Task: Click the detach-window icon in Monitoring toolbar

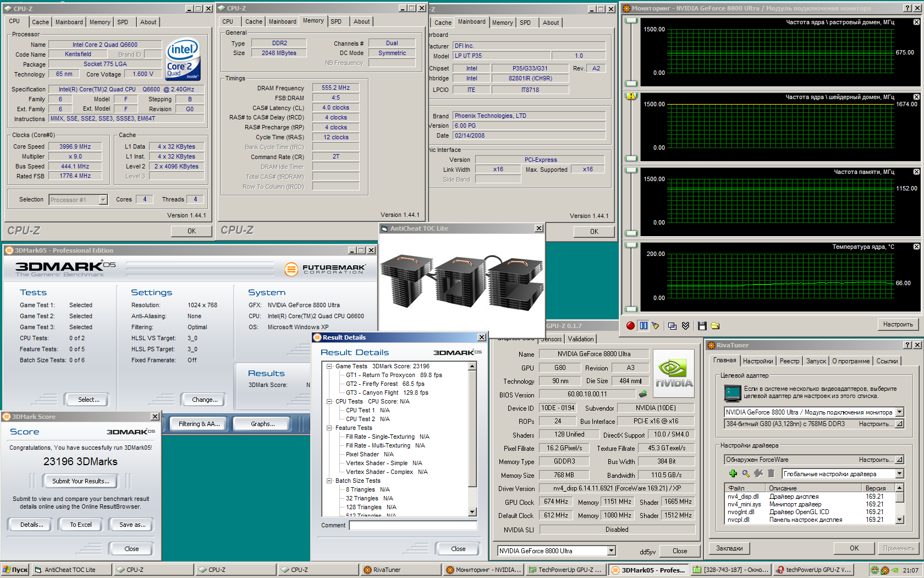Action: [x=672, y=326]
